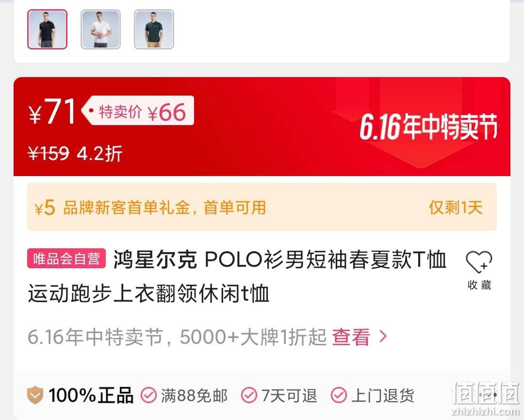The width and height of the screenshot is (524, 420).
Task: Claim the ¥5 品牌新客首单礼金 coupon
Action: pyautogui.click(x=262, y=207)
